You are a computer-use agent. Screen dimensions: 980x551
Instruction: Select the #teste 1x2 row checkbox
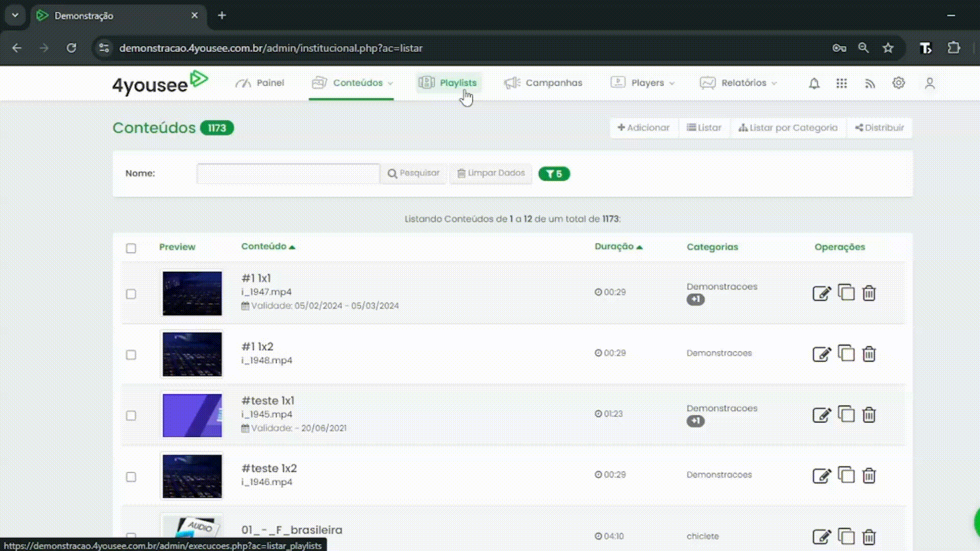pos(131,477)
